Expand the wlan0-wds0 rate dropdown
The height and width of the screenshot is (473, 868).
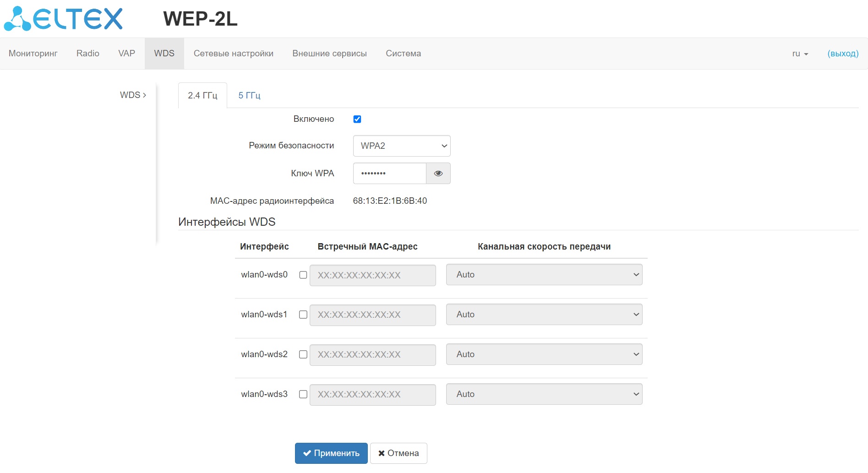(544, 275)
